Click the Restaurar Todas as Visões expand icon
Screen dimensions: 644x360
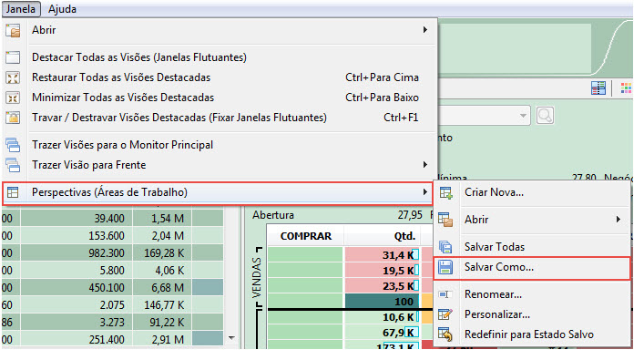click(x=13, y=77)
